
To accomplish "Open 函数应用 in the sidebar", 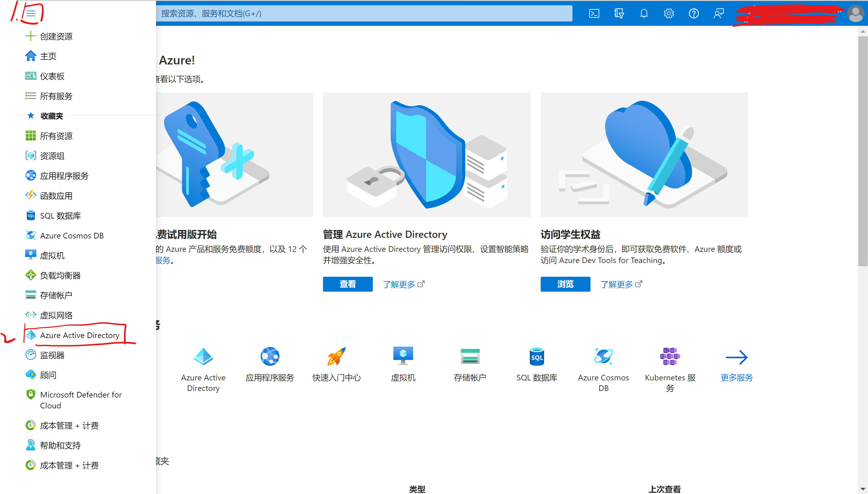I will click(x=49, y=196).
